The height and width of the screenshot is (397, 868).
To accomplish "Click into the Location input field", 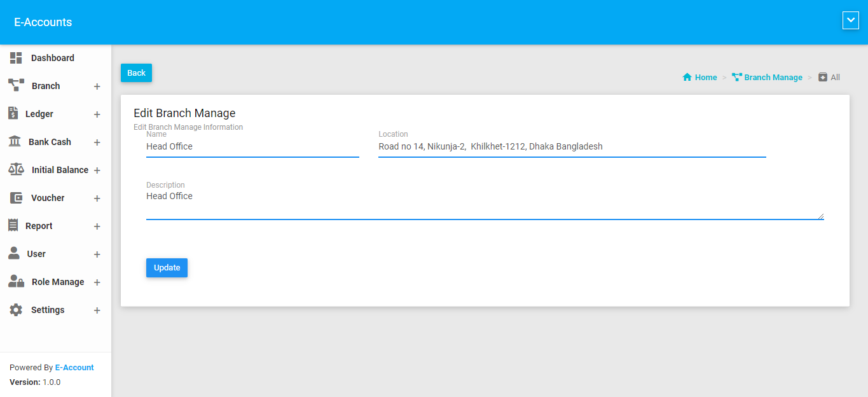I will 572,147.
